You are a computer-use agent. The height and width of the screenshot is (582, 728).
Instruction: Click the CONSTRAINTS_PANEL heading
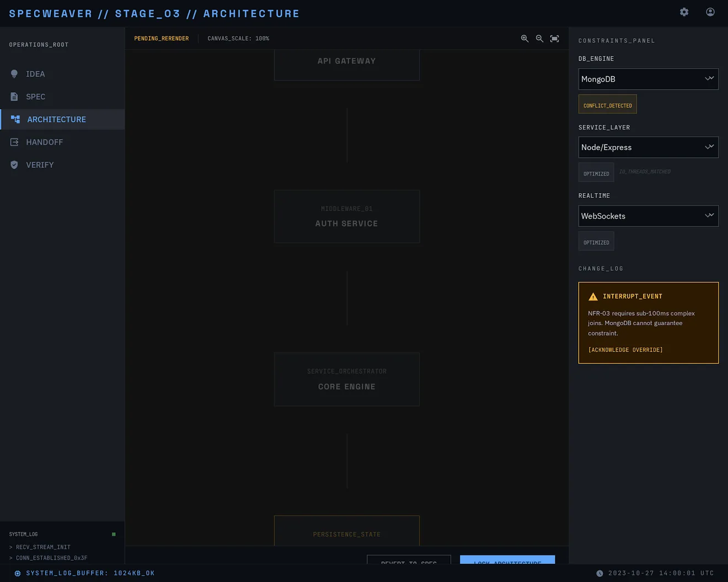coord(617,41)
